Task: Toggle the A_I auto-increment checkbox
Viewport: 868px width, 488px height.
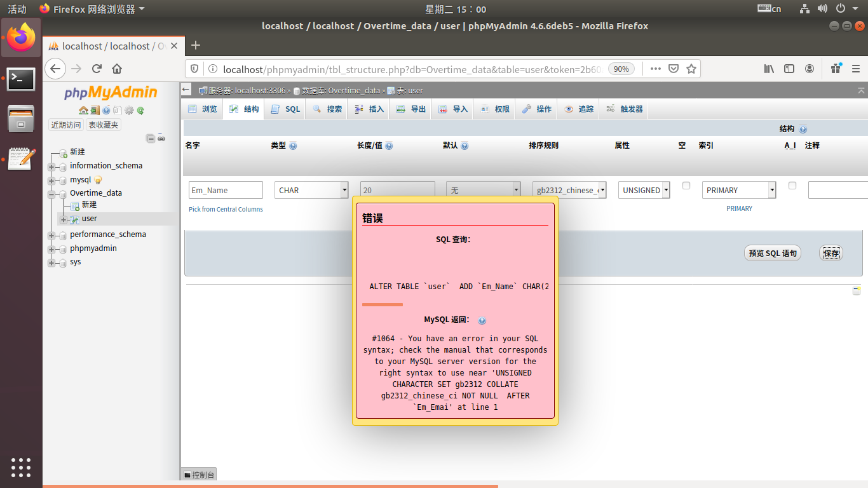Action: pyautogui.click(x=792, y=186)
